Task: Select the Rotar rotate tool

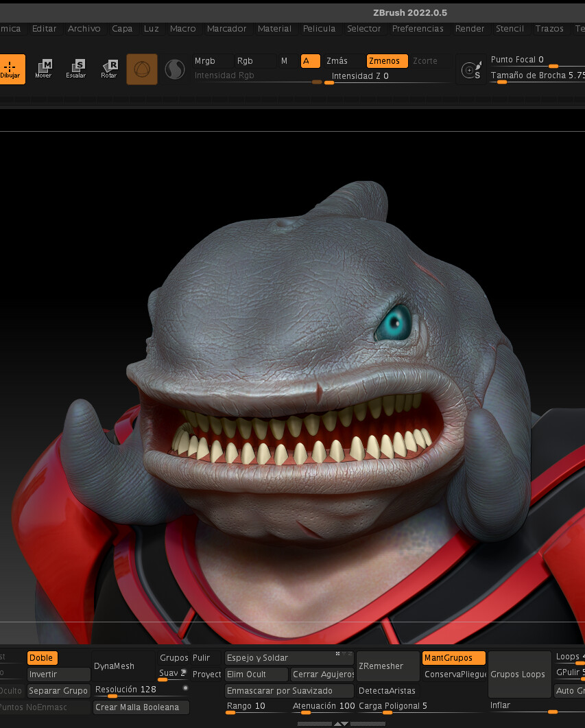Action: click(x=109, y=69)
